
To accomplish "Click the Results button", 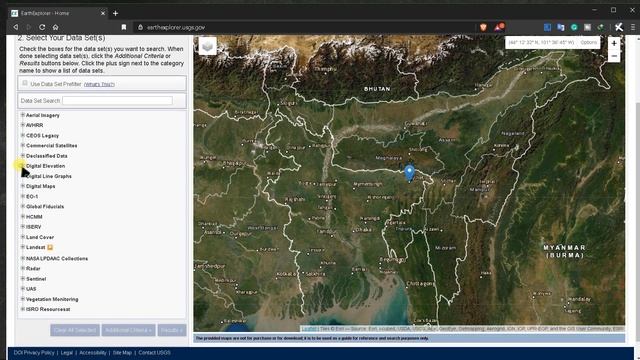I will point(172,330).
